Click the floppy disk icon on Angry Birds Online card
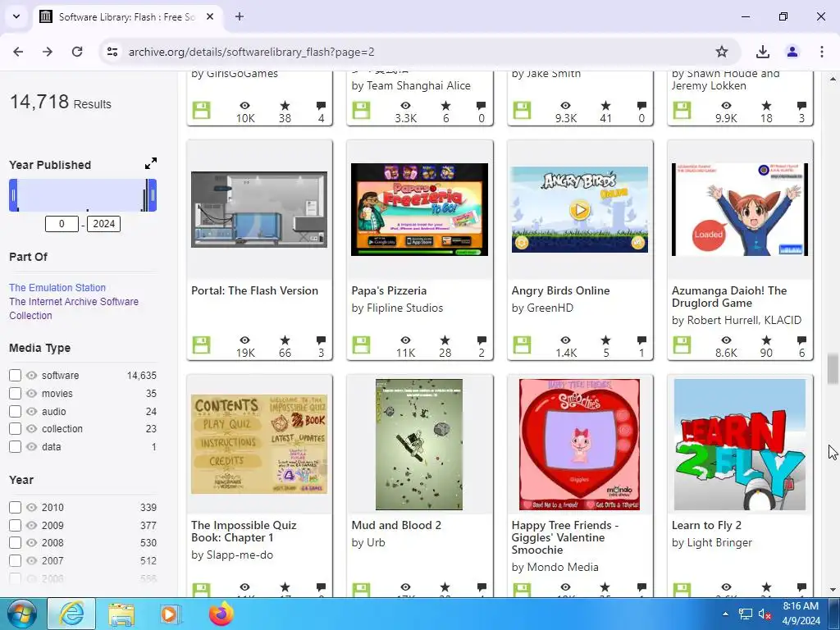Screen dimensions: 840x630 (x=522, y=345)
